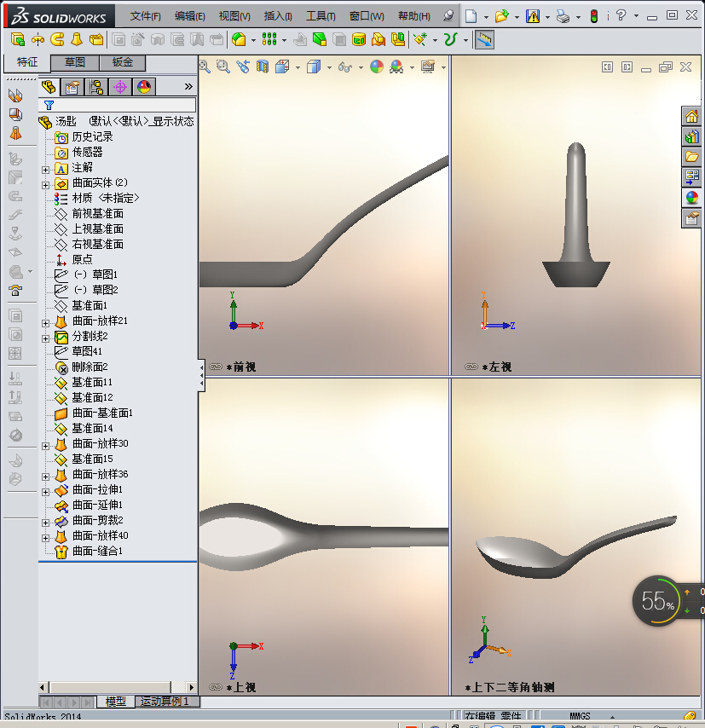Toggle the link views icon in 上视 viewport
Viewport: 705px width, 728px height.
[x=216, y=687]
